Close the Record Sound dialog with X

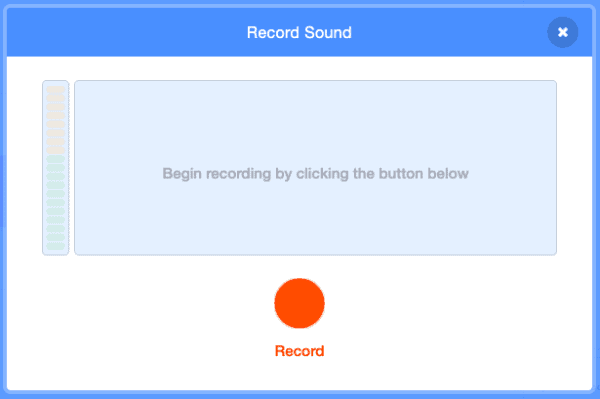tap(562, 32)
